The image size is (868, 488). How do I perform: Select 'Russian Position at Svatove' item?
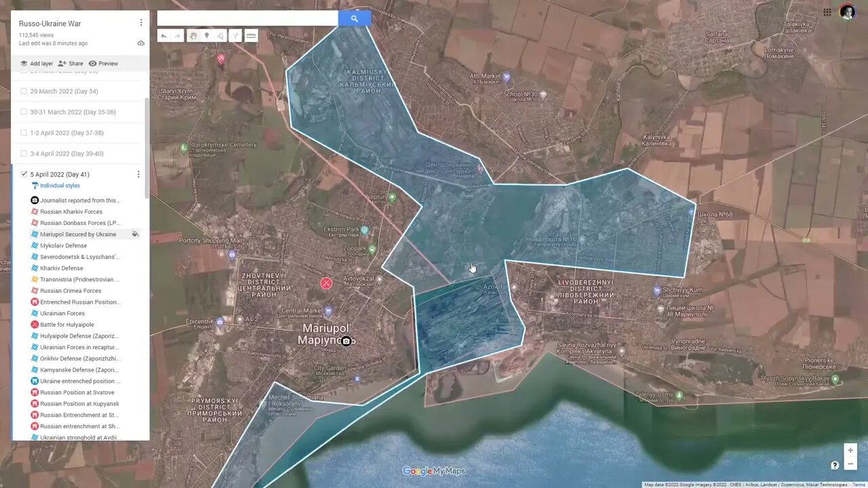tap(77, 392)
